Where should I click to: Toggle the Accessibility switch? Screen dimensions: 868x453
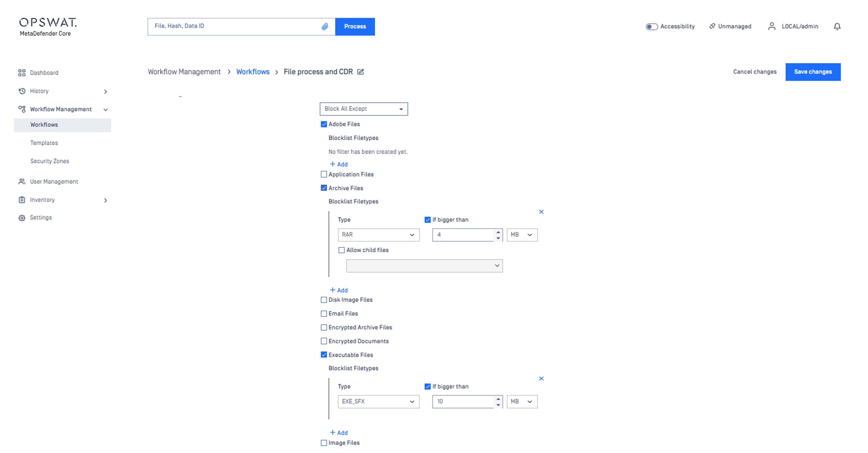[651, 26]
